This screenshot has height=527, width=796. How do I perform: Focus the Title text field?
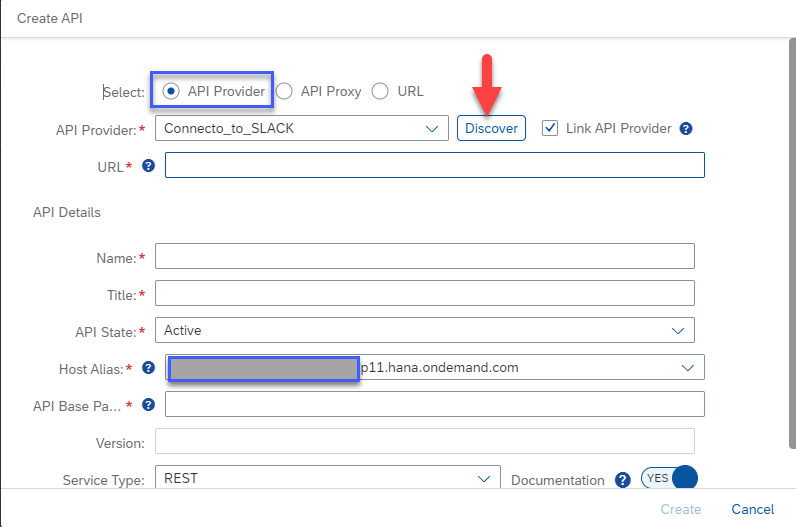click(x=424, y=294)
